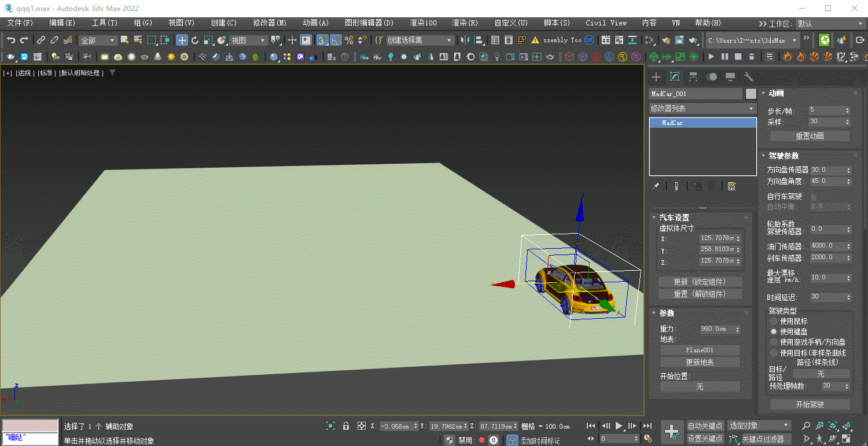The height and width of the screenshot is (446, 868).
Task: Open the Mirror tool
Action: (465, 40)
